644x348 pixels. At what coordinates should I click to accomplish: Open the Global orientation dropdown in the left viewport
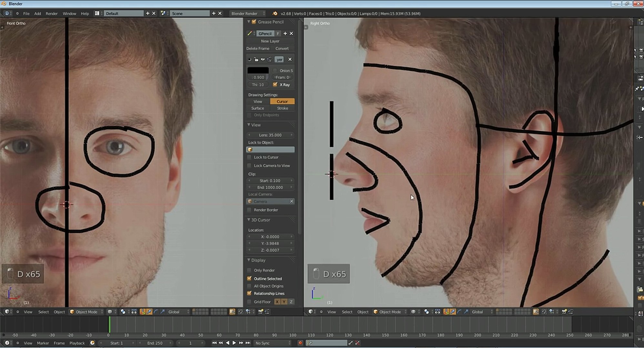pyautogui.click(x=178, y=312)
